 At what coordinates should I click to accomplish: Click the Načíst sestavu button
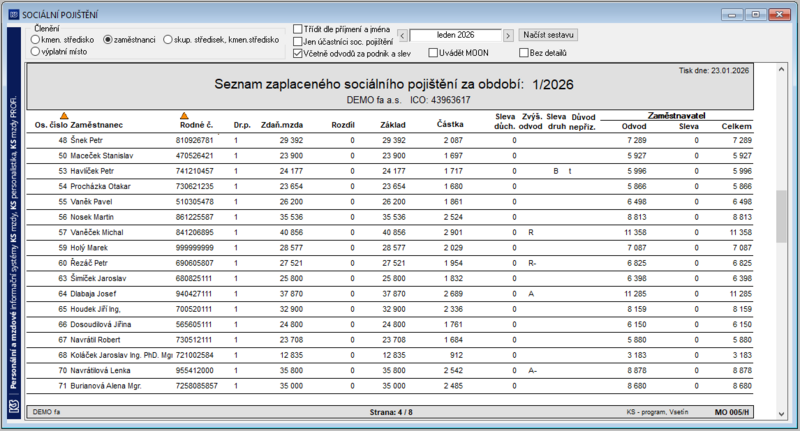coord(548,35)
